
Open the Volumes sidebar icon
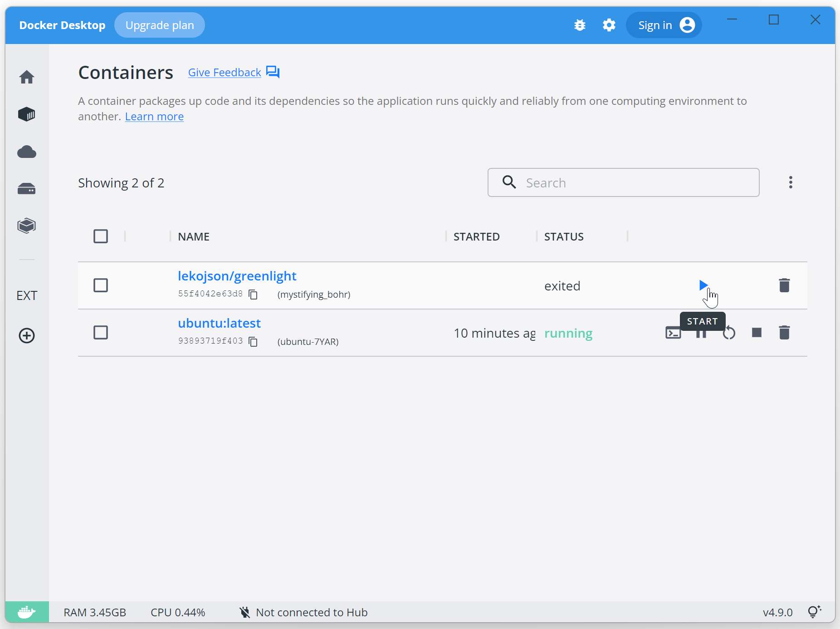(27, 189)
